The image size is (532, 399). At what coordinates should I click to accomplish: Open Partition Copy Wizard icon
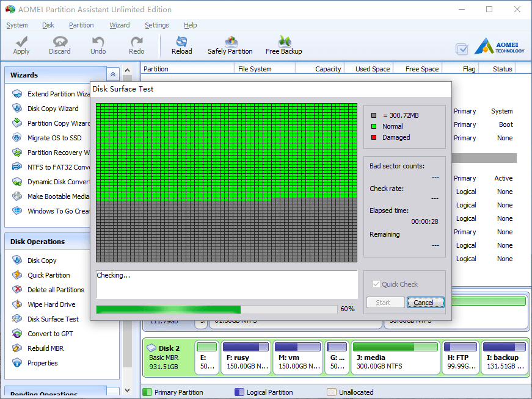(x=17, y=123)
